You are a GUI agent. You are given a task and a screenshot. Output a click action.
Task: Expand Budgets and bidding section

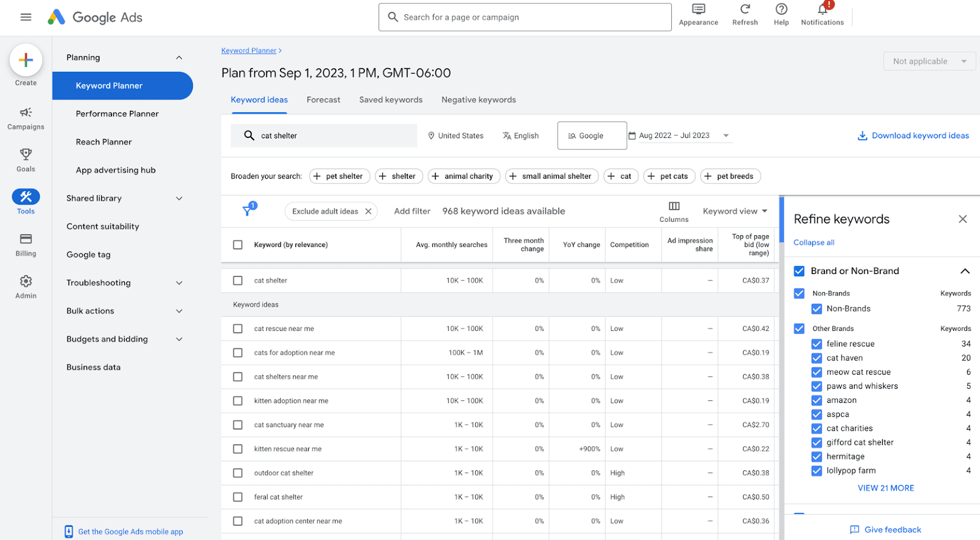(x=179, y=339)
